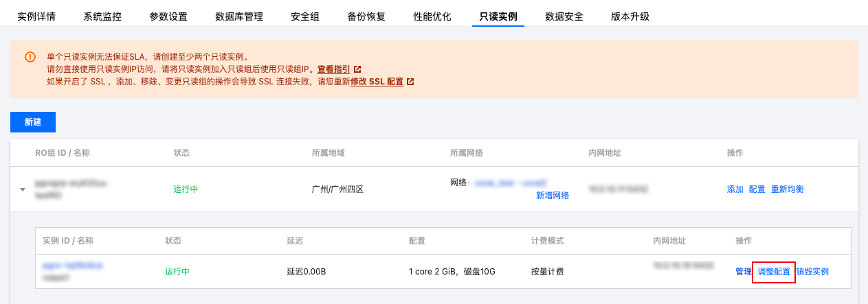Open the 查看指引 link
868x304 pixels.
pyautogui.click(x=334, y=69)
